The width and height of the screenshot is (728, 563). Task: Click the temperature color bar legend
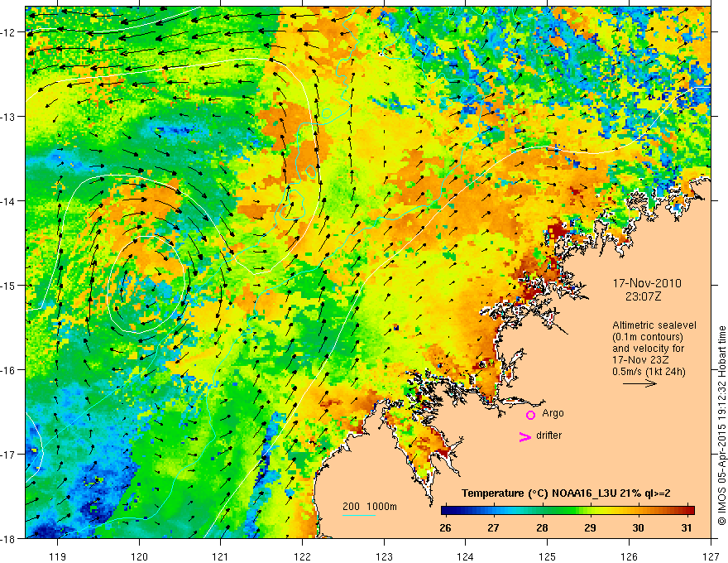point(568,511)
